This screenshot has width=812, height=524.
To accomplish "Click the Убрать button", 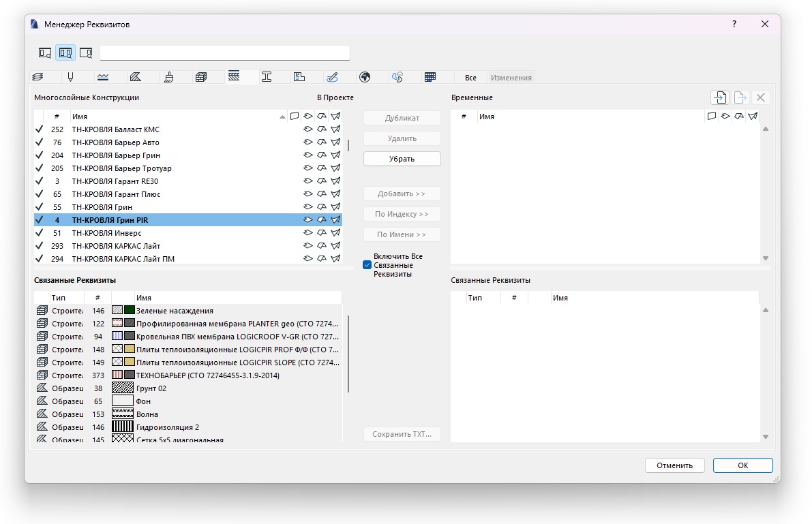I will (402, 159).
